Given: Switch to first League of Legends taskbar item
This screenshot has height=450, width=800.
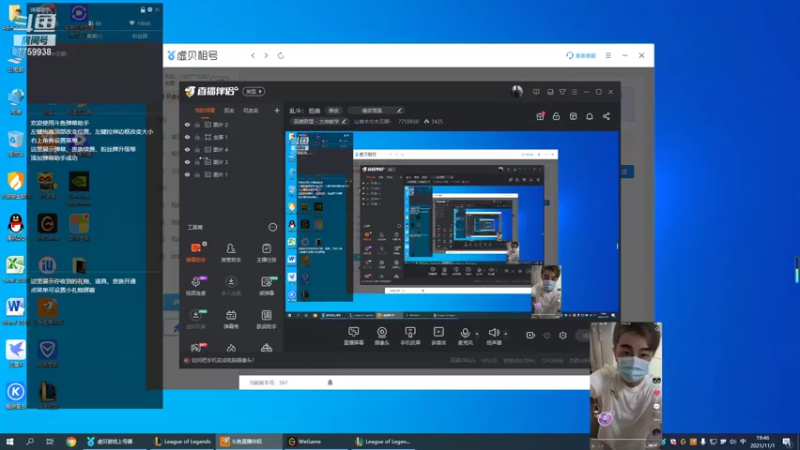Looking at the screenshot, I should click(x=183, y=441).
